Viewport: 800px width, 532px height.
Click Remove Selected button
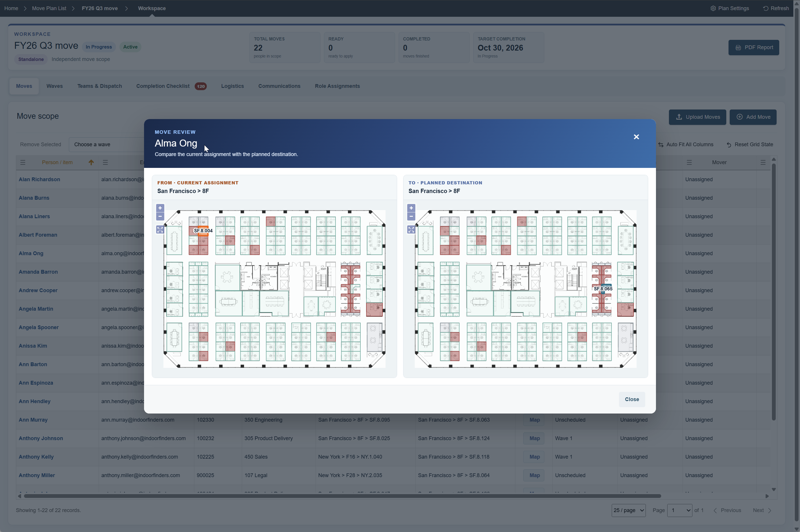click(x=40, y=144)
